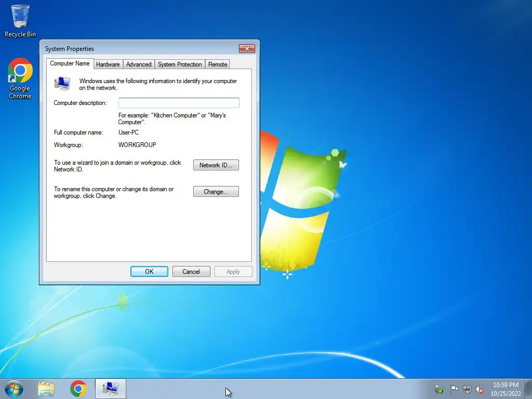The width and height of the screenshot is (532, 399).
Task: Select the computer icon in the dialog
Action: [62, 84]
